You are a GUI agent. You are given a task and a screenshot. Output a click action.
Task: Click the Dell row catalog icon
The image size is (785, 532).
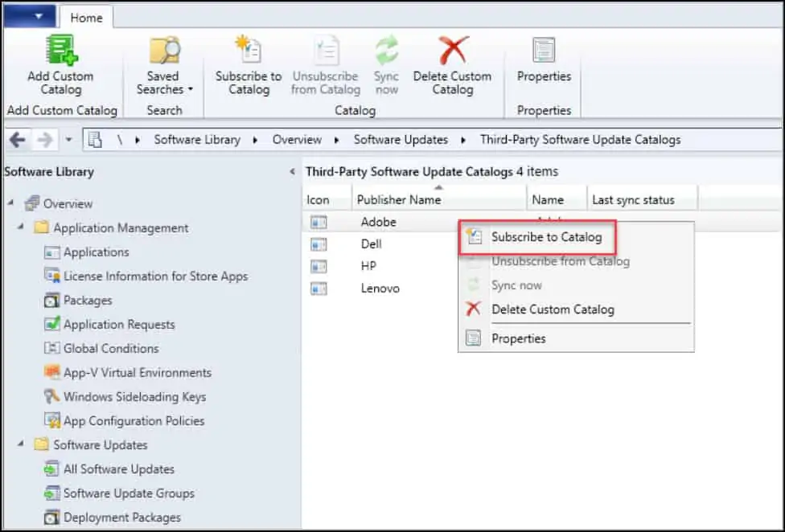click(319, 244)
